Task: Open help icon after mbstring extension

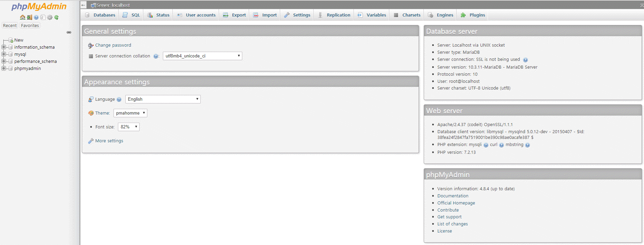Action: pos(527,145)
